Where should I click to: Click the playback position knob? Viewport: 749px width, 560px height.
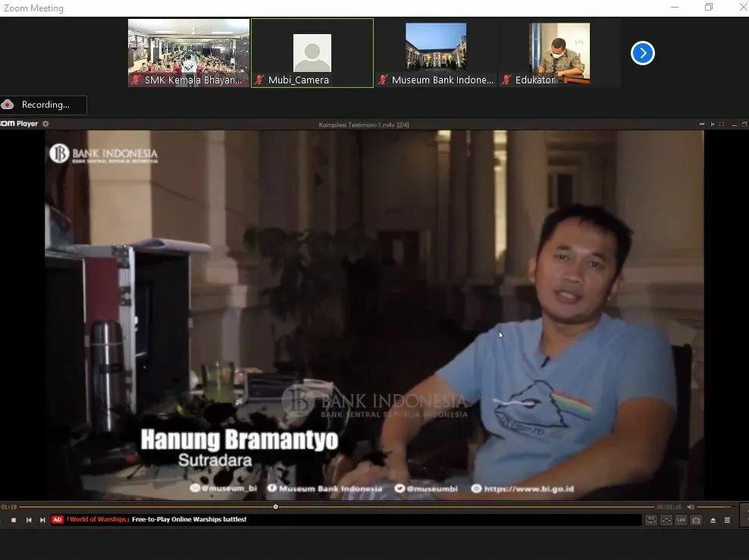pos(276,506)
